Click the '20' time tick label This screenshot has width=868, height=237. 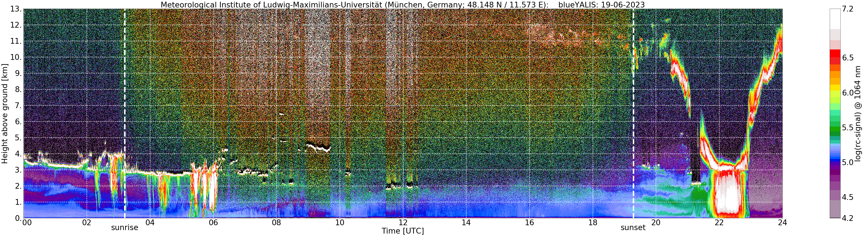656,223
